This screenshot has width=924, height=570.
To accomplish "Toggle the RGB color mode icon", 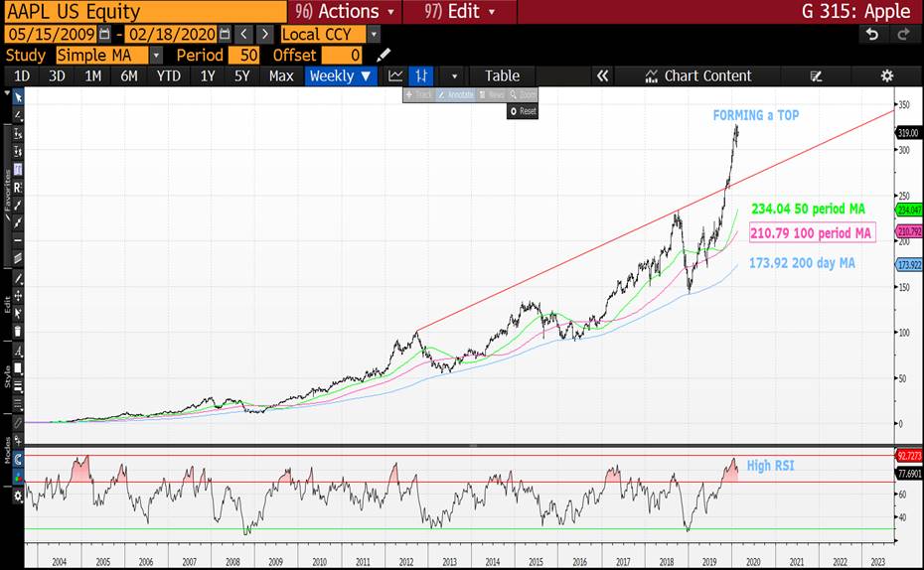I will [x=18, y=477].
